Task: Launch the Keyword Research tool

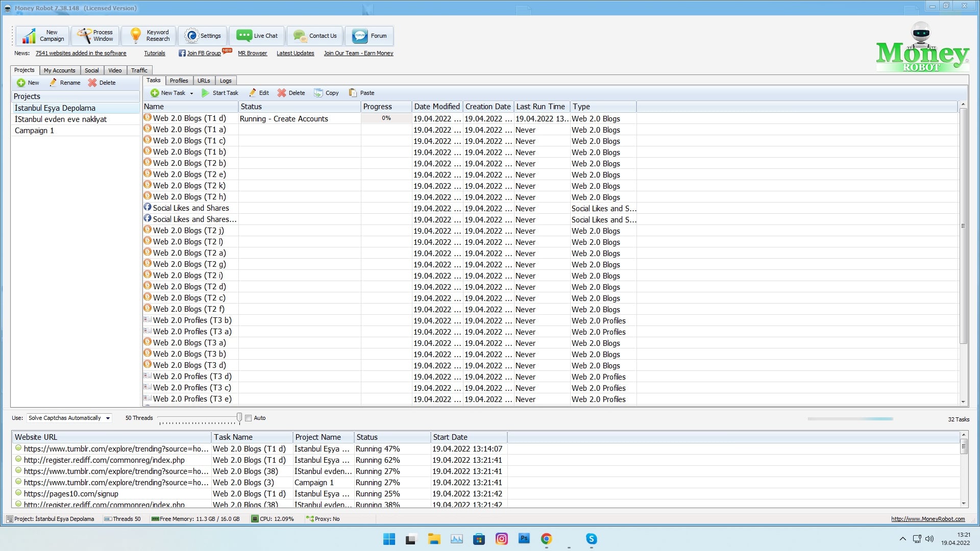Action: click(x=149, y=36)
